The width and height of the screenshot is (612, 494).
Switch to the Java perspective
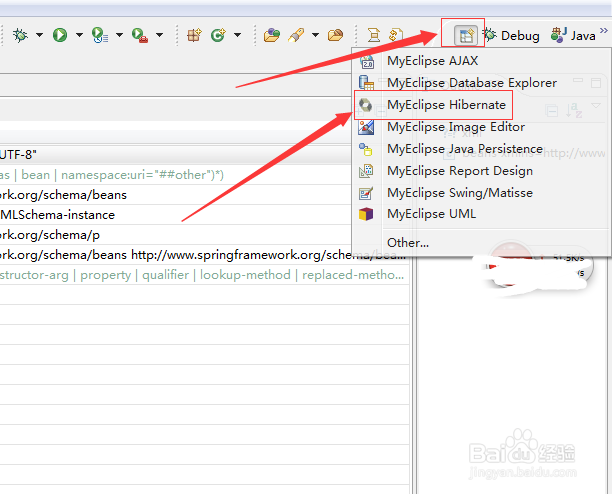[x=573, y=36]
